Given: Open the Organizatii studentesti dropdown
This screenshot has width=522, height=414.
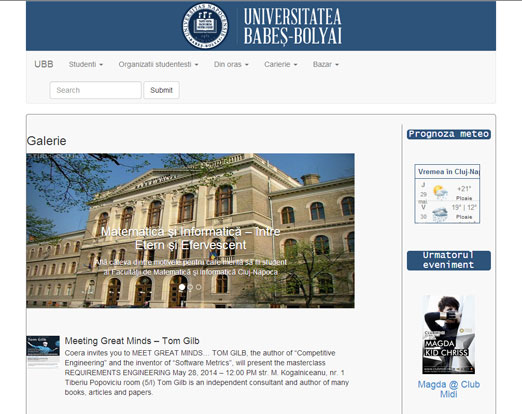Looking at the screenshot, I should 158,64.
